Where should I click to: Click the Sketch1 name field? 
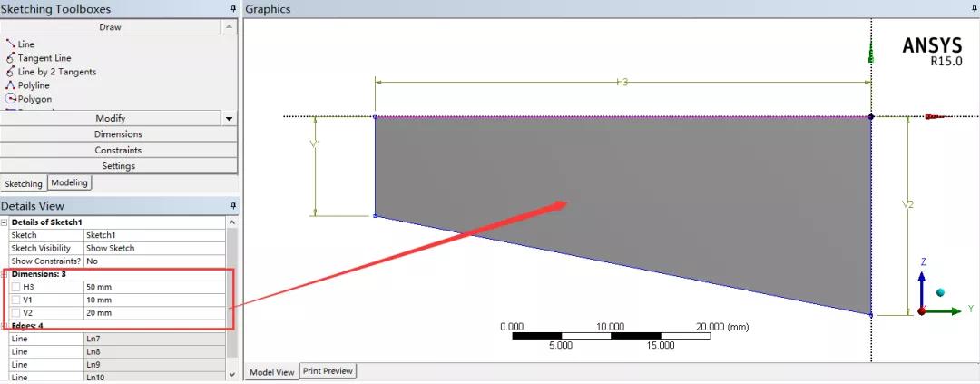tap(154, 235)
